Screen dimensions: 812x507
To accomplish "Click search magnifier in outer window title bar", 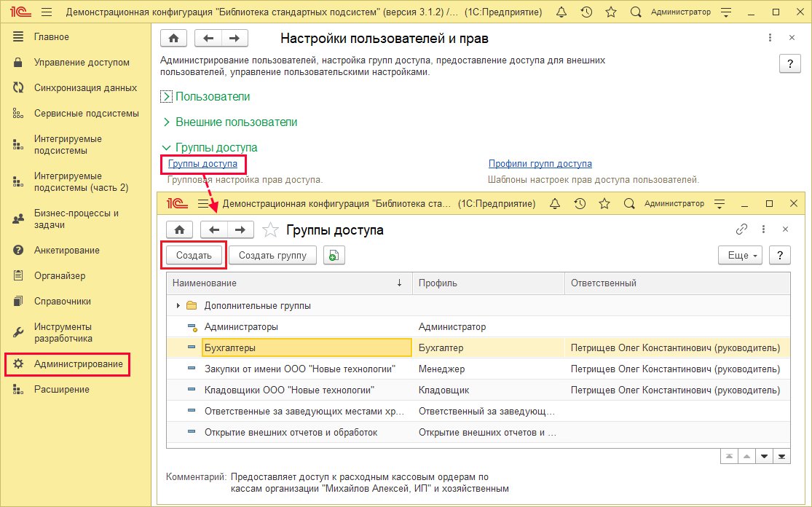I will [x=636, y=12].
